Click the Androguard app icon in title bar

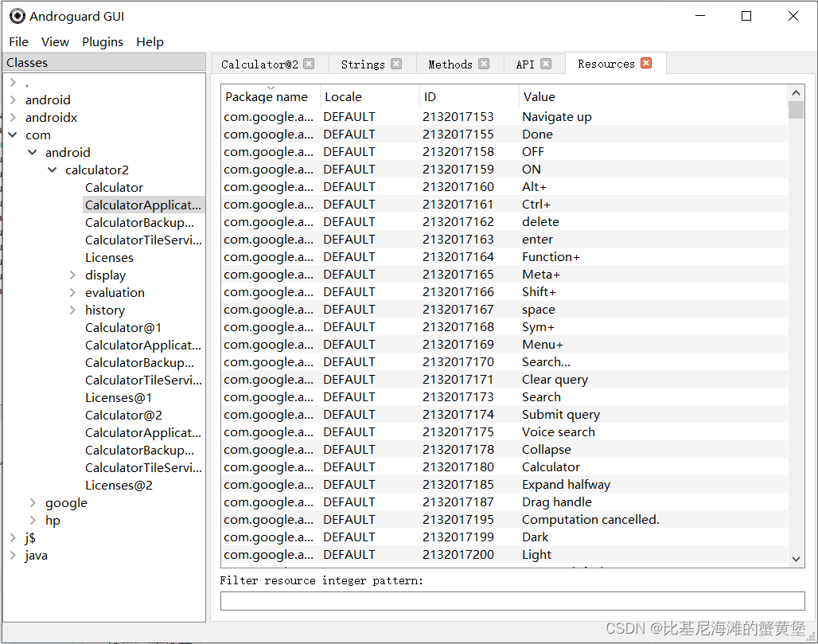(x=18, y=16)
